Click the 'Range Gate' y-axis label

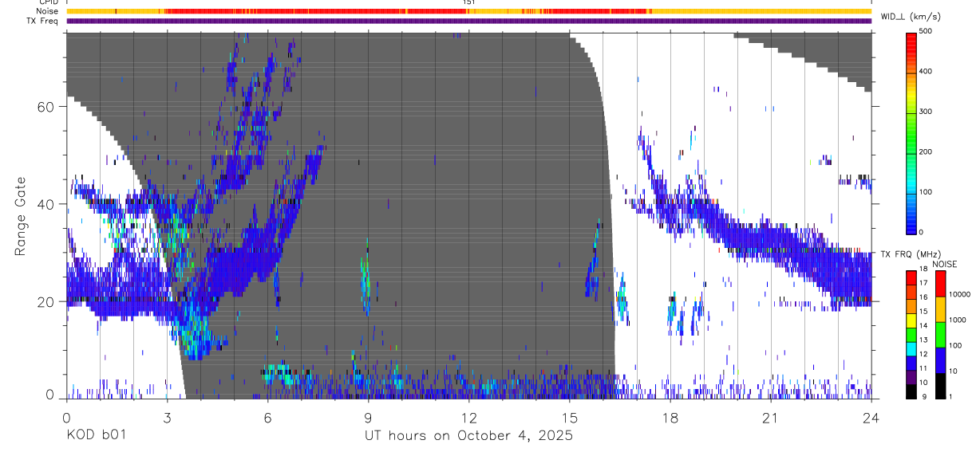[x=22, y=216]
